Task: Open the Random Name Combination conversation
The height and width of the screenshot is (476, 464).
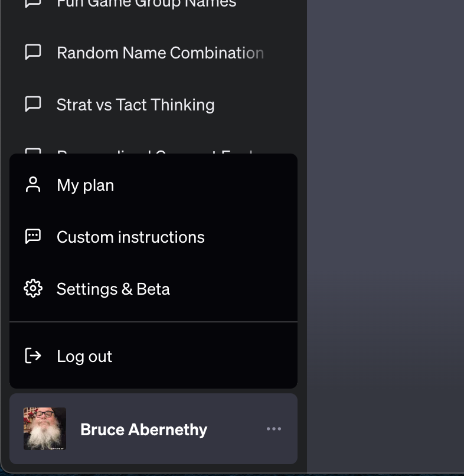Action: click(x=159, y=53)
